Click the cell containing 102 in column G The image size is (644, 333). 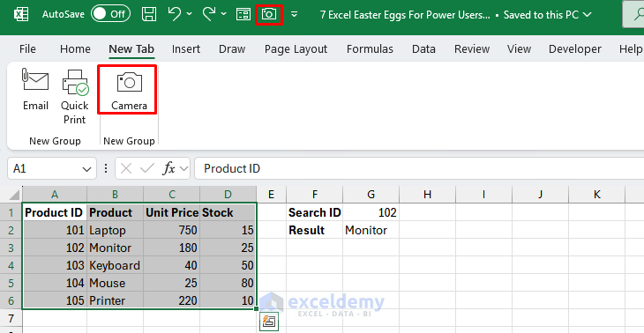tap(371, 213)
